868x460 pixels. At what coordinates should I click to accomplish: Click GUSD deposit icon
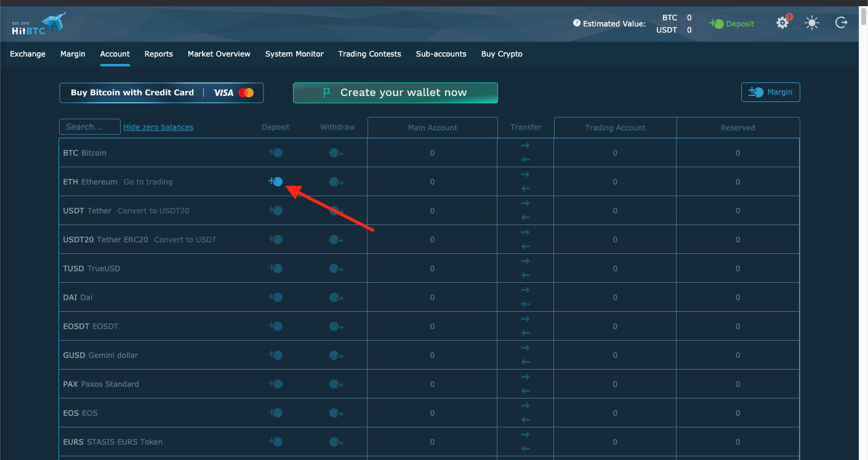[275, 355]
